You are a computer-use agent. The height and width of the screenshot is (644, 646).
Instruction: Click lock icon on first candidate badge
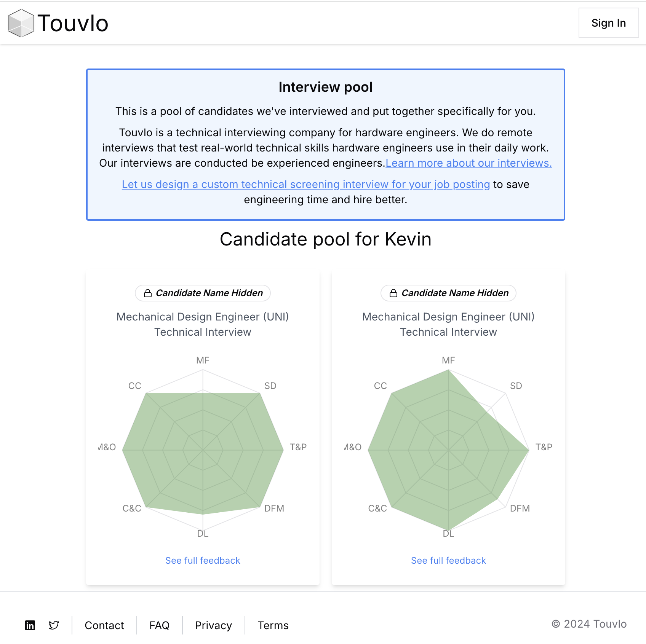(148, 293)
